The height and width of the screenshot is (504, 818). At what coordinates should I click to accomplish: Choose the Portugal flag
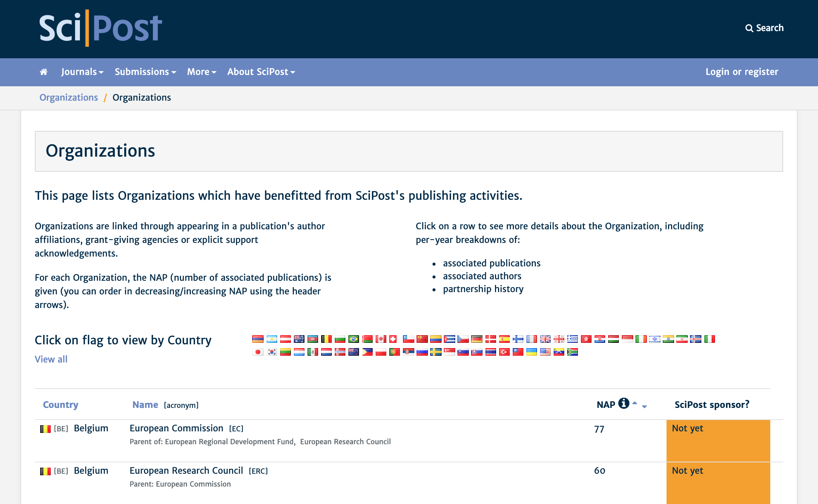395,352
